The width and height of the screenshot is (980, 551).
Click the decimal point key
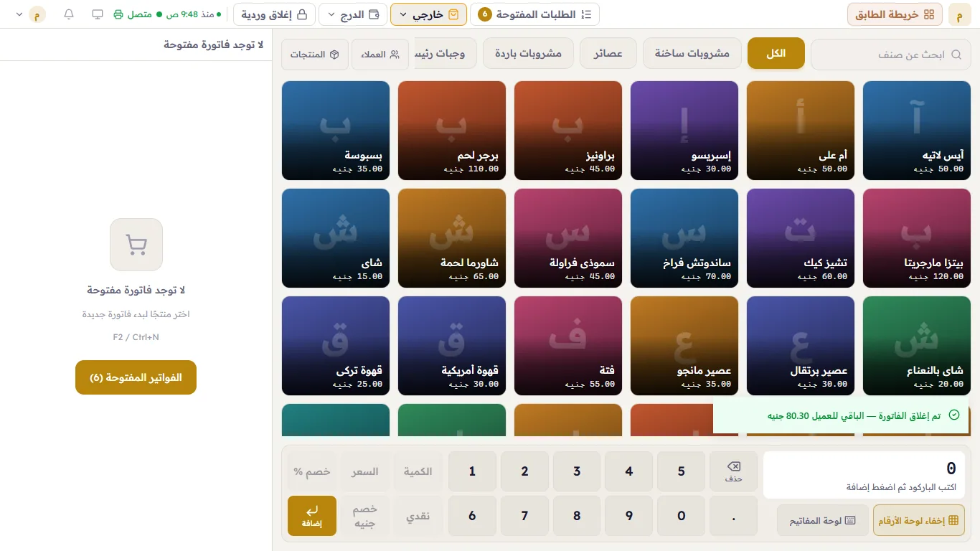click(x=733, y=516)
